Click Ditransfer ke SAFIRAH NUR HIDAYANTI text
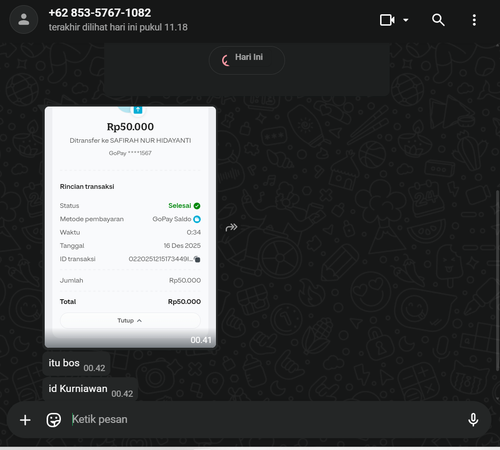Image resolution: width=500 pixels, height=450 pixels. [130, 141]
